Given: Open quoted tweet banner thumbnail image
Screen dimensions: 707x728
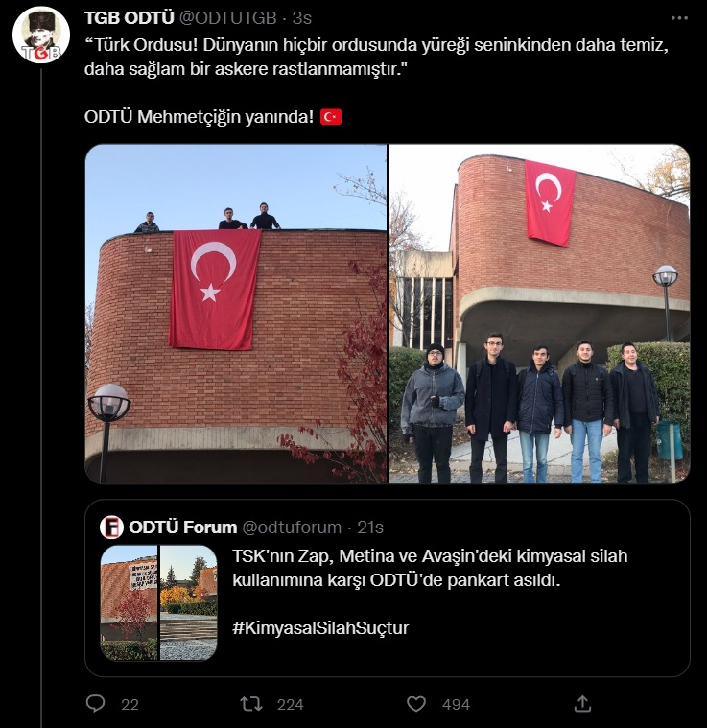Looking at the screenshot, I should point(130,602).
